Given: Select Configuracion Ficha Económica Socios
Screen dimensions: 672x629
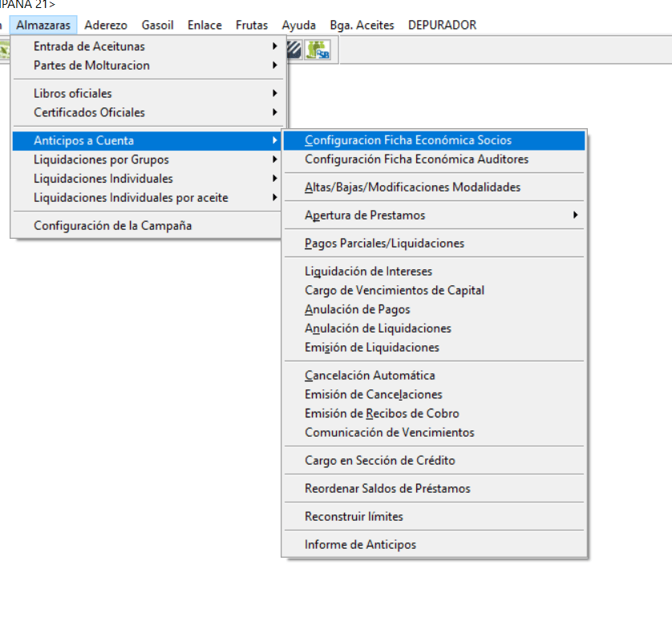Looking at the screenshot, I should pyautogui.click(x=407, y=140).
